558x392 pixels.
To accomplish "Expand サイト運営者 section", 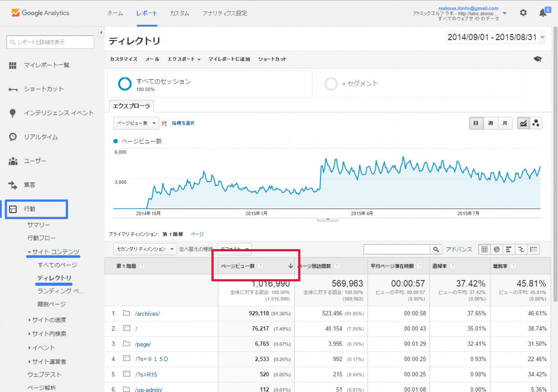I will (x=47, y=362).
